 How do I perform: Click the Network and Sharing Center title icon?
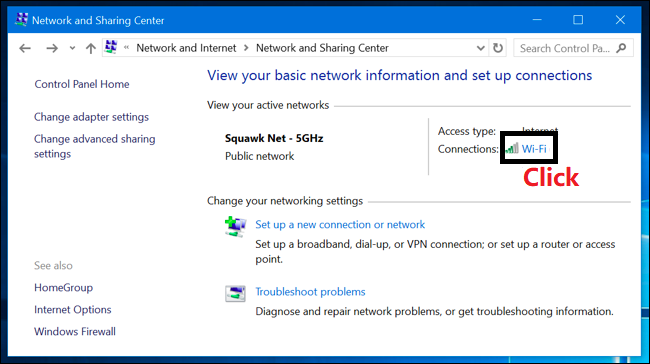pos(21,19)
